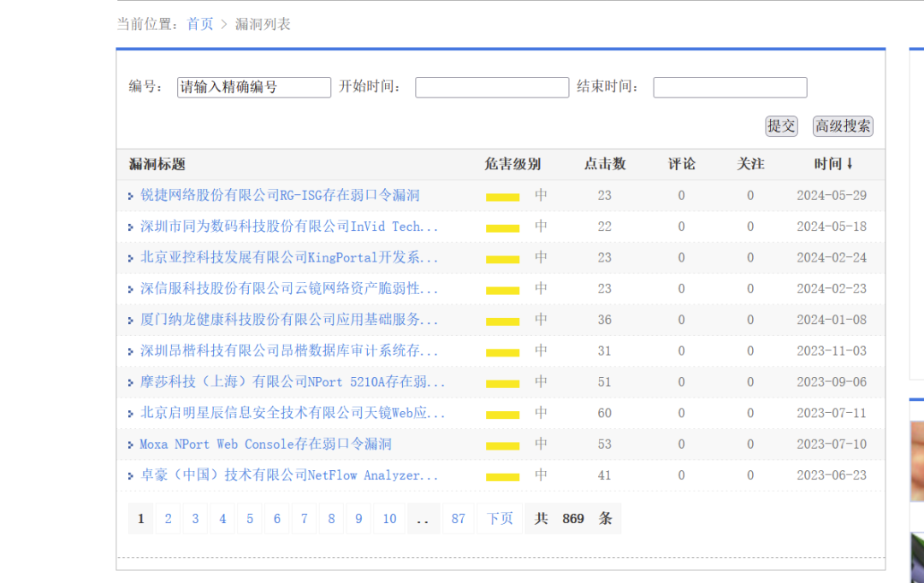Click the 漏洞标题 column header

(x=157, y=164)
